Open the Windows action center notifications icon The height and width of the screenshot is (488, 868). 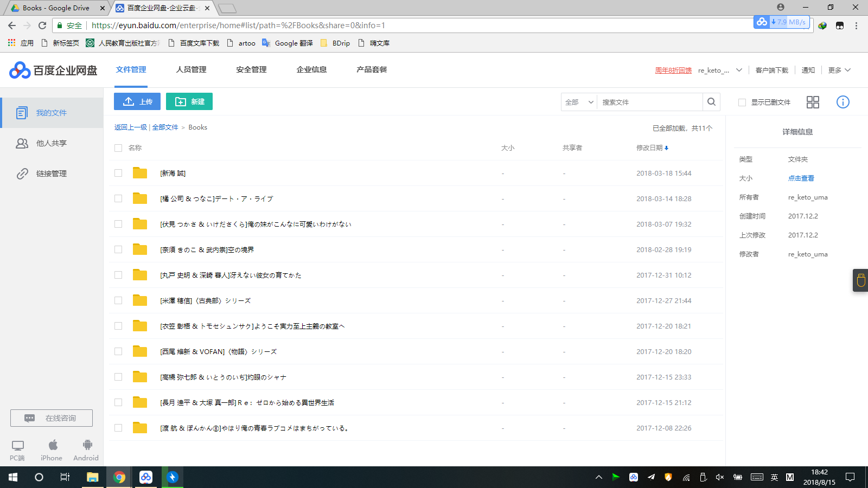pyautogui.click(x=850, y=477)
